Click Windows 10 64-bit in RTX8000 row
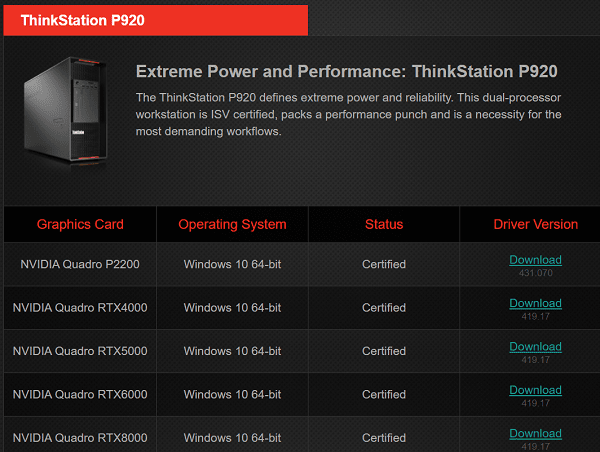Screen dimensions: 600x452 [x=232, y=438]
